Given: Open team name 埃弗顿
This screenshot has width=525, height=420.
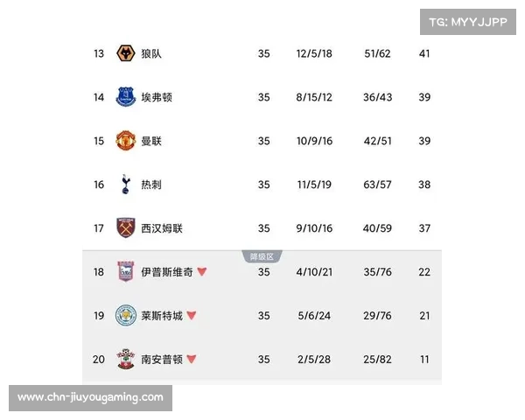Looking at the screenshot, I should (x=157, y=97).
